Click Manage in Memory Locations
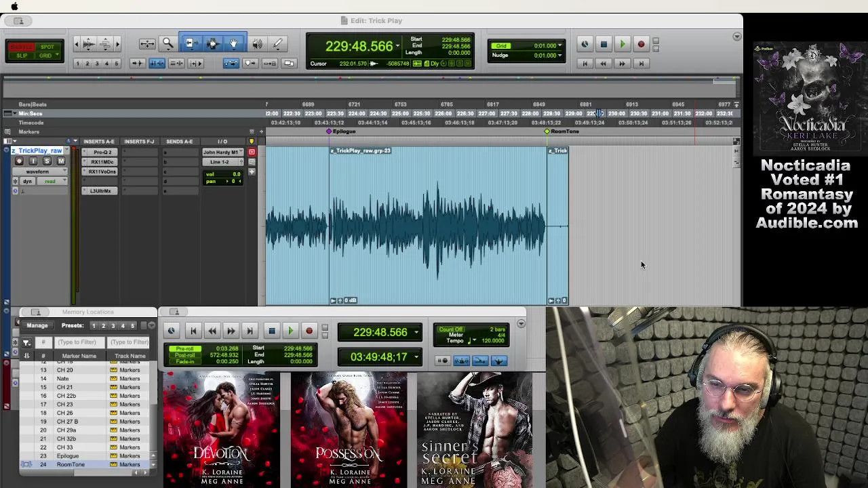The image size is (868, 488). pos(37,325)
